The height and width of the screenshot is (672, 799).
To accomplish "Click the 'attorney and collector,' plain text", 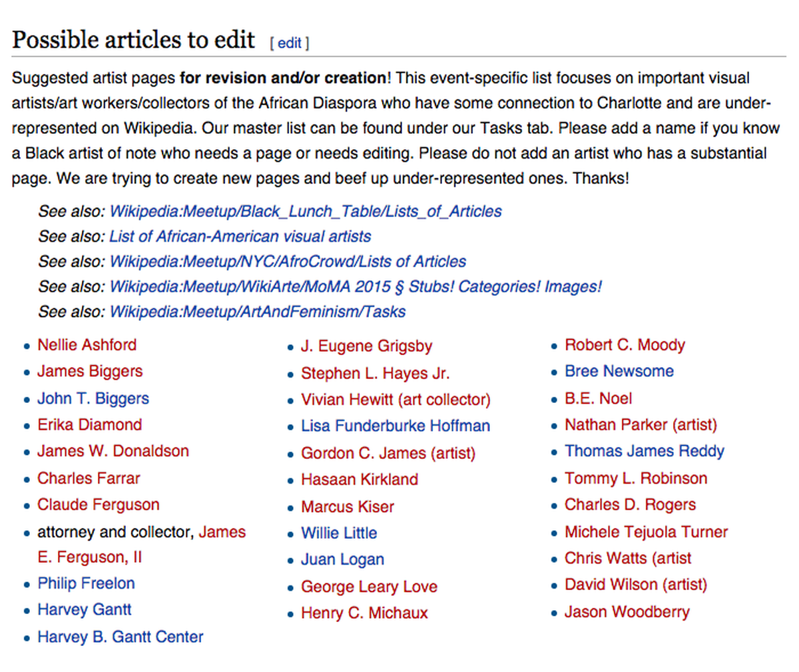I will coord(116,532).
